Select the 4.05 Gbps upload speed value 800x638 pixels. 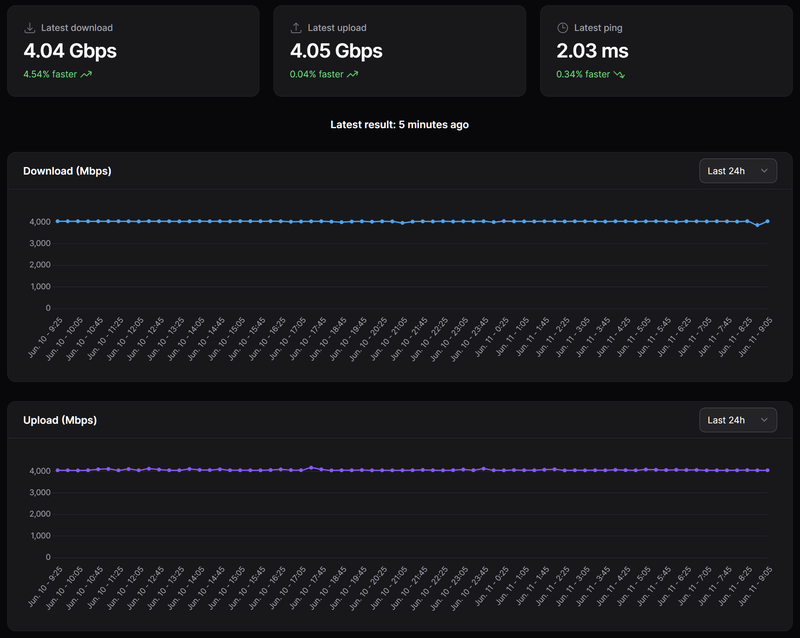336,50
